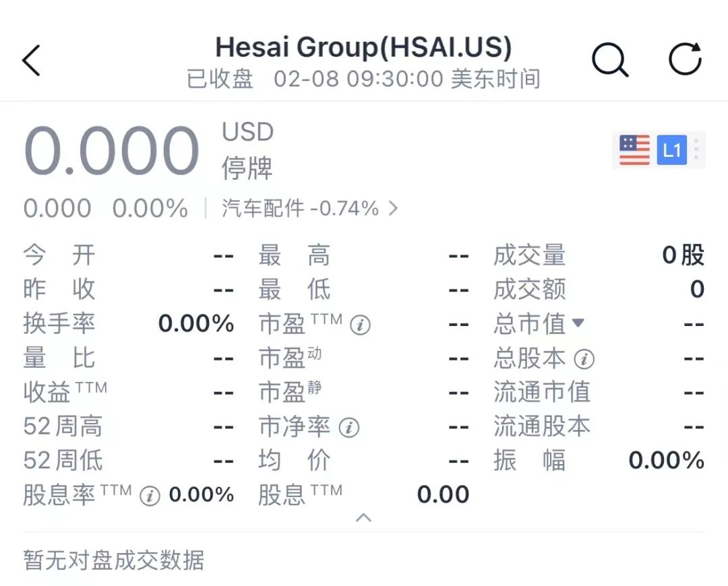This screenshot has width=728, height=586.
Task: Tap info icon next to 总股本
Action: click(584, 359)
